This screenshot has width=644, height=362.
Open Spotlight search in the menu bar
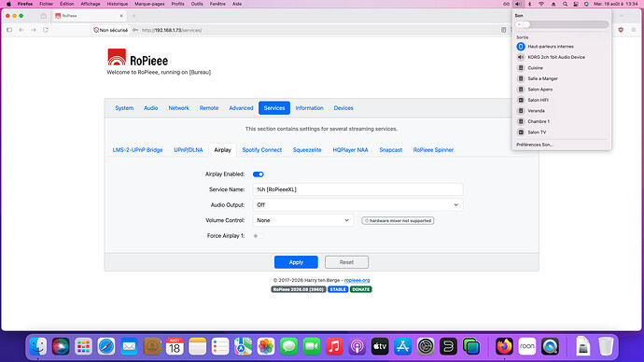pos(566,4)
